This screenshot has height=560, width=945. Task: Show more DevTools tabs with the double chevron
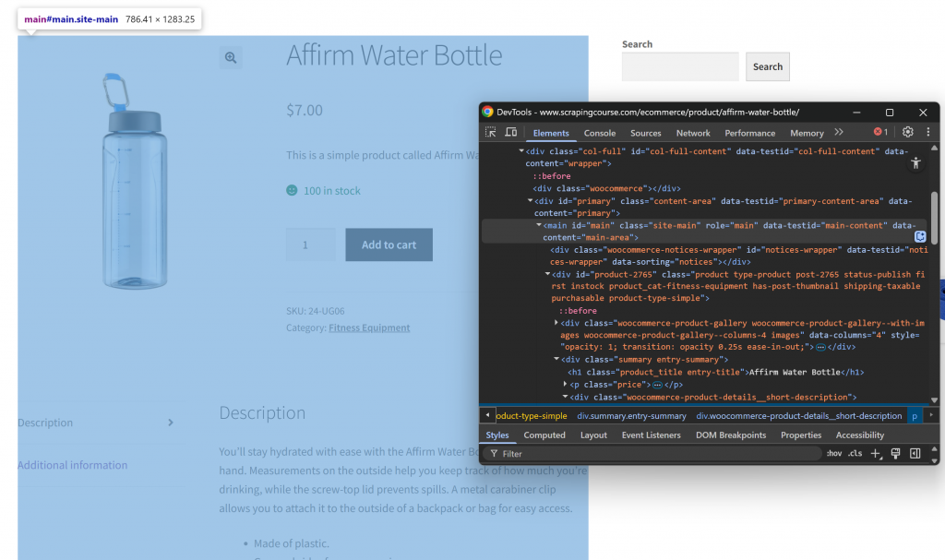click(x=838, y=132)
